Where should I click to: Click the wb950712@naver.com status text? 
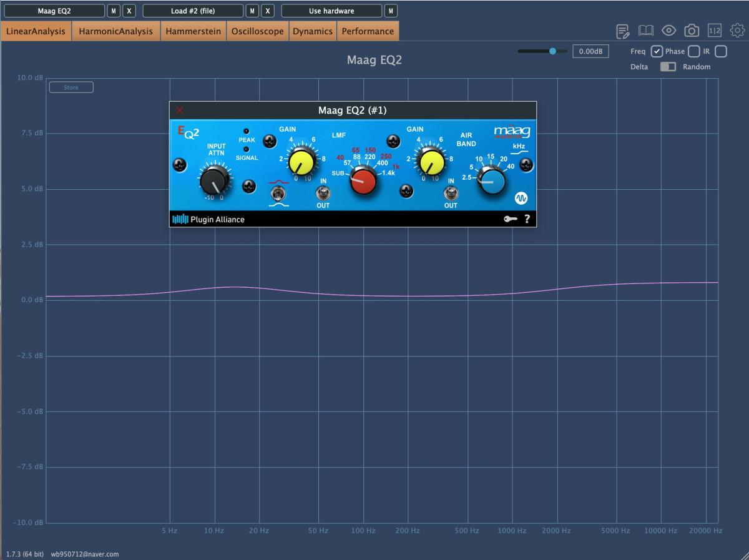pos(85,554)
